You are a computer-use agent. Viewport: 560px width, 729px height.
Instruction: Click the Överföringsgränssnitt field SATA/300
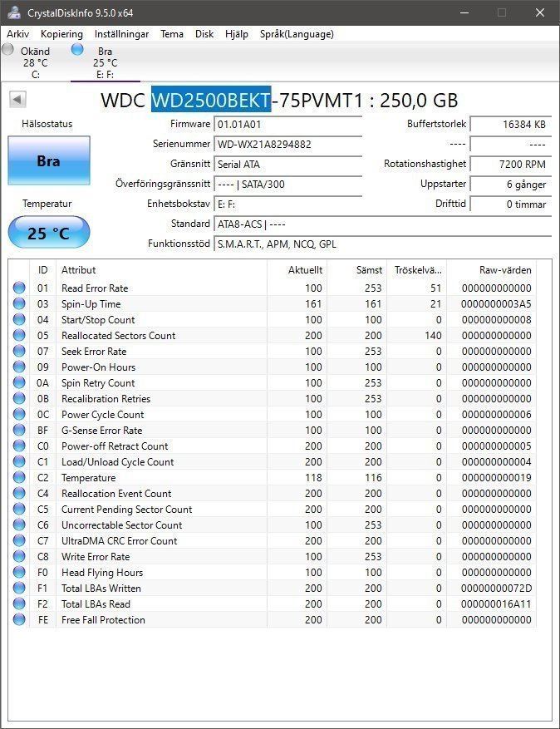coord(287,184)
